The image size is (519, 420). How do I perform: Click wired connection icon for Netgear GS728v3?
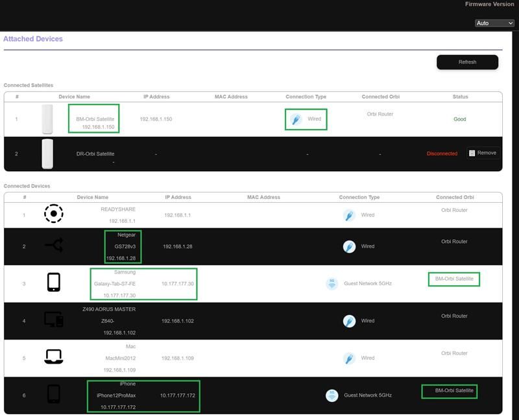pyautogui.click(x=349, y=247)
